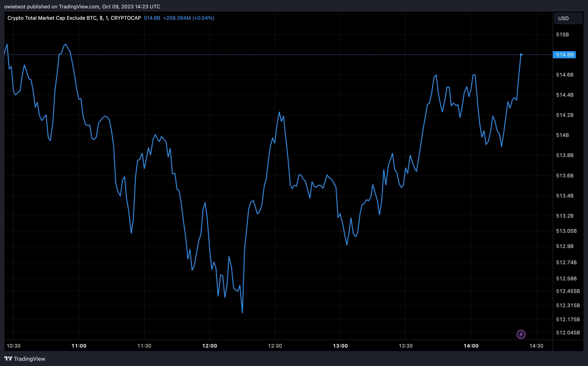The height and width of the screenshot is (366, 588).
Task: Click the 514B price axis label
Action: click(562, 135)
